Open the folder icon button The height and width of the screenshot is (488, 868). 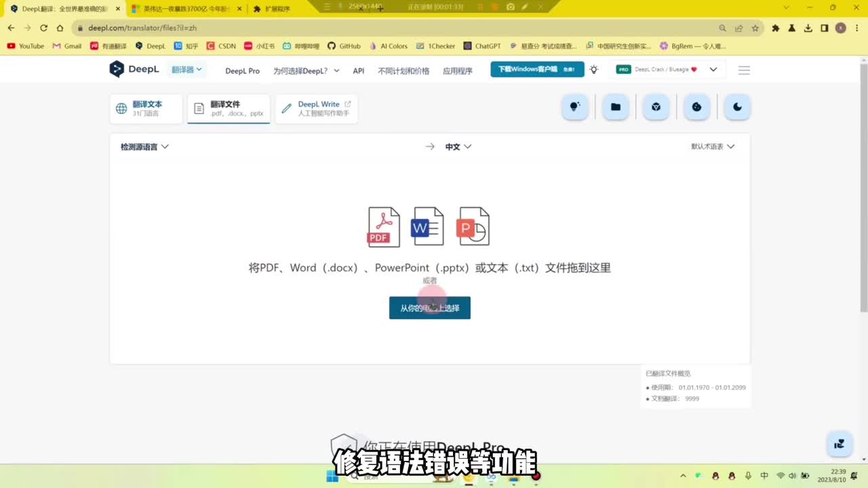615,107
